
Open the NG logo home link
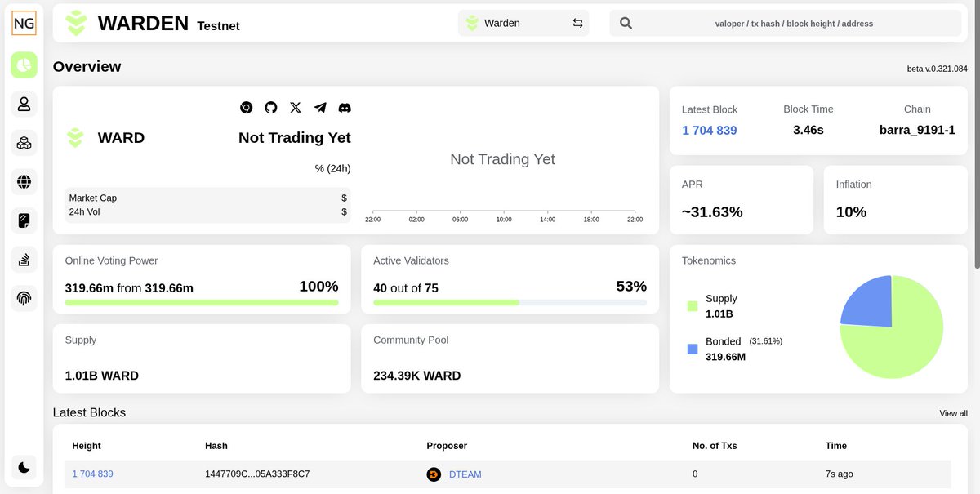coord(24,24)
